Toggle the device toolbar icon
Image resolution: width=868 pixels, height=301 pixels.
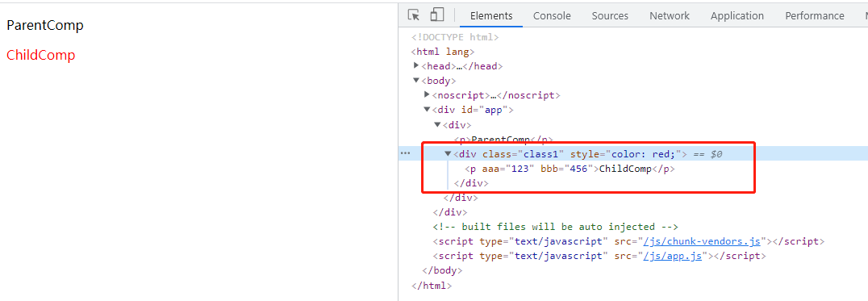pyautogui.click(x=436, y=15)
